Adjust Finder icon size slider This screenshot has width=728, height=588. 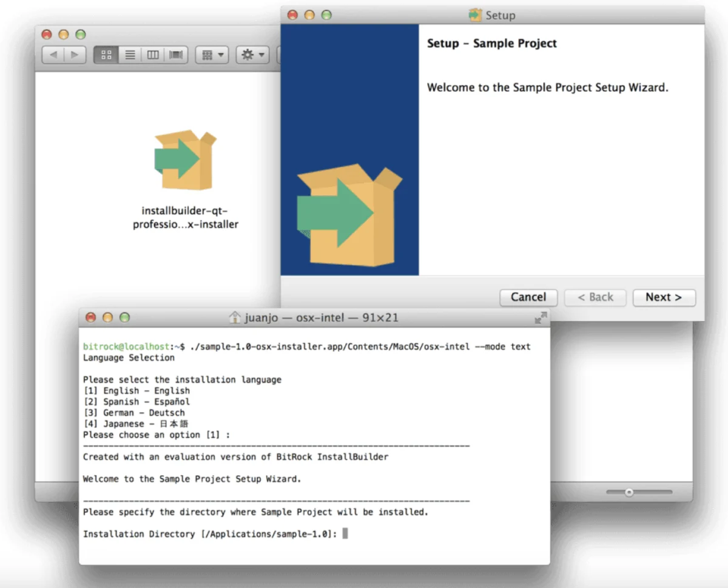pos(629,492)
